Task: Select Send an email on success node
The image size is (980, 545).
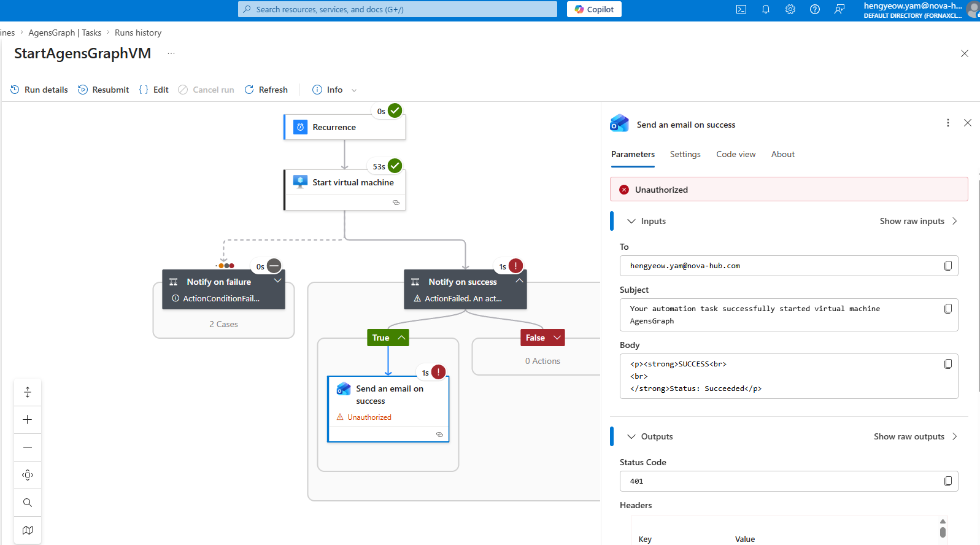Action: (388, 409)
